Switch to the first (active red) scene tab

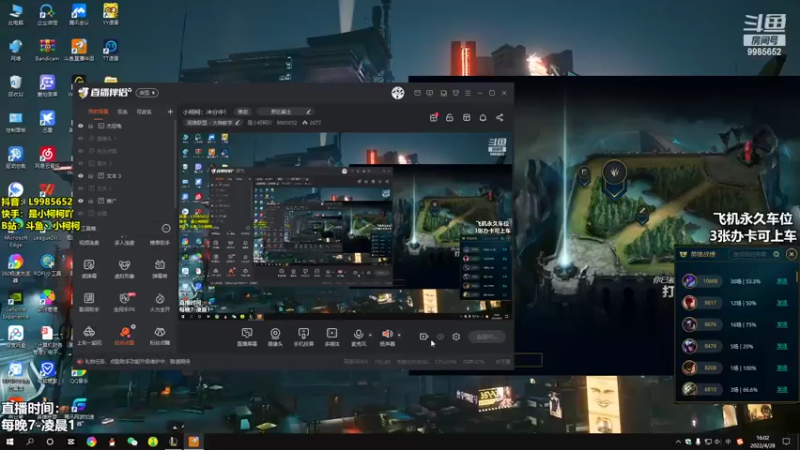point(98,112)
